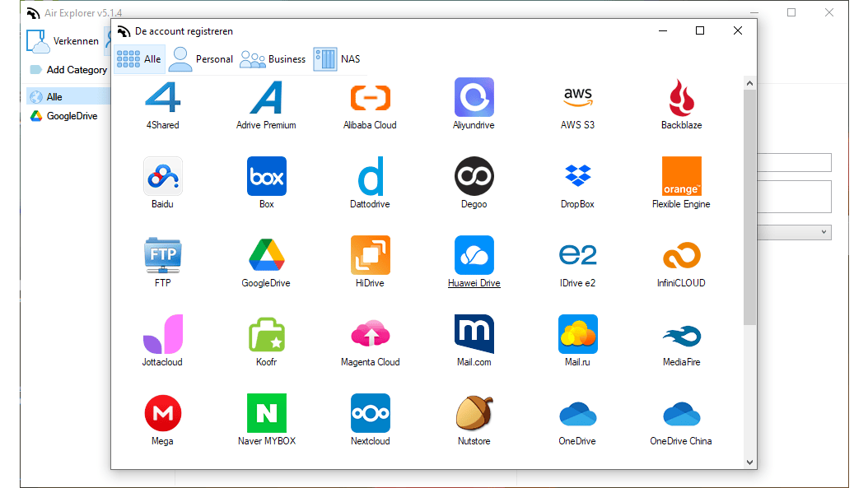Screen dimensions: 868x488
Task: Choose the IDrive e2 icon
Action: (x=578, y=255)
